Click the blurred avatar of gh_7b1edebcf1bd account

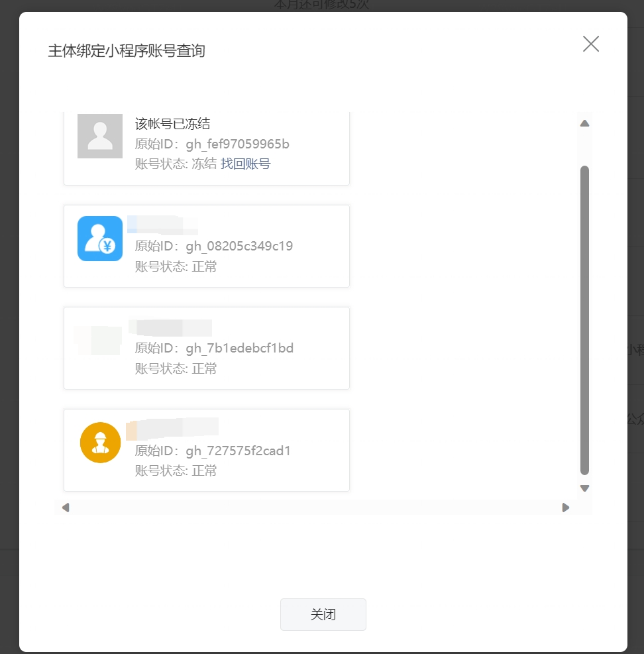tap(99, 341)
